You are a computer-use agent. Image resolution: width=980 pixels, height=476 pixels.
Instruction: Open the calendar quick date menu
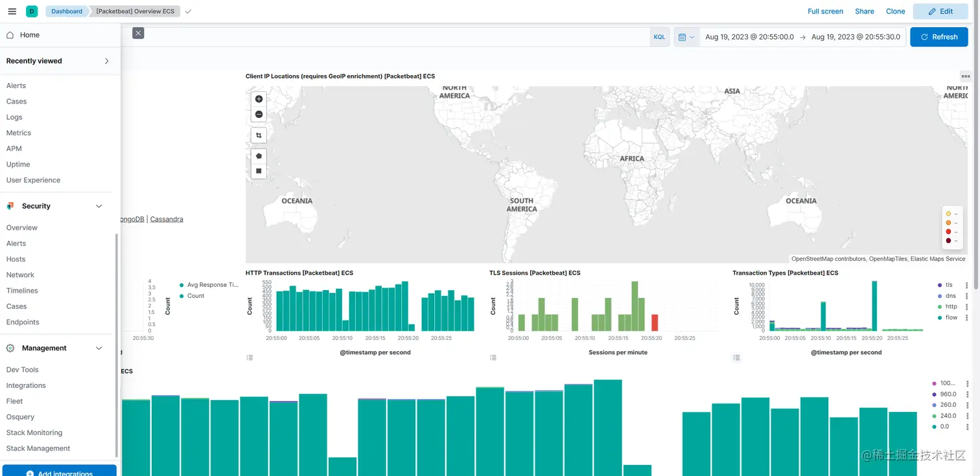[x=686, y=37]
